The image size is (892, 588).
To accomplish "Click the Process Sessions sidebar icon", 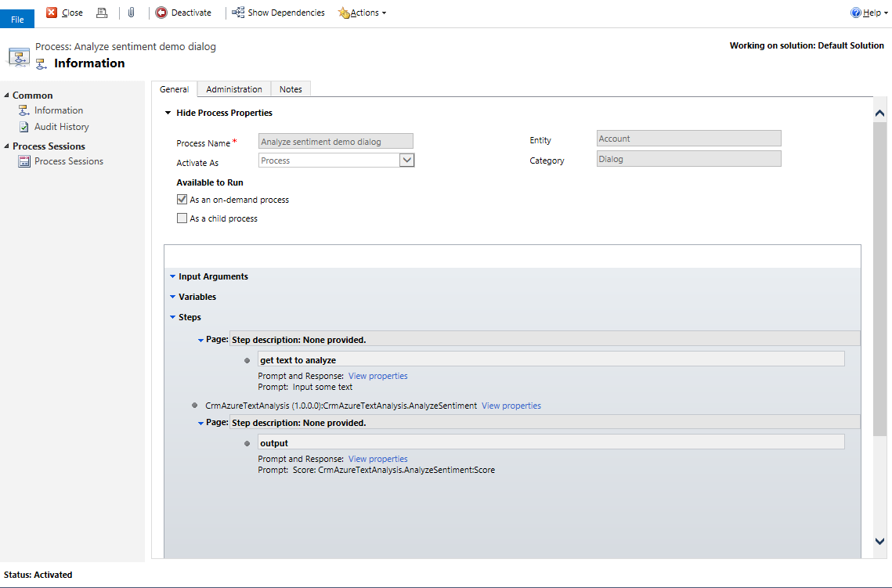I will tap(24, 161).
